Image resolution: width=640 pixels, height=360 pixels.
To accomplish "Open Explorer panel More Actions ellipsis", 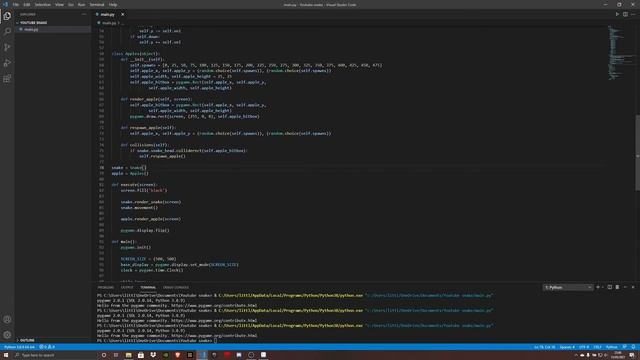I will (84, 14).
